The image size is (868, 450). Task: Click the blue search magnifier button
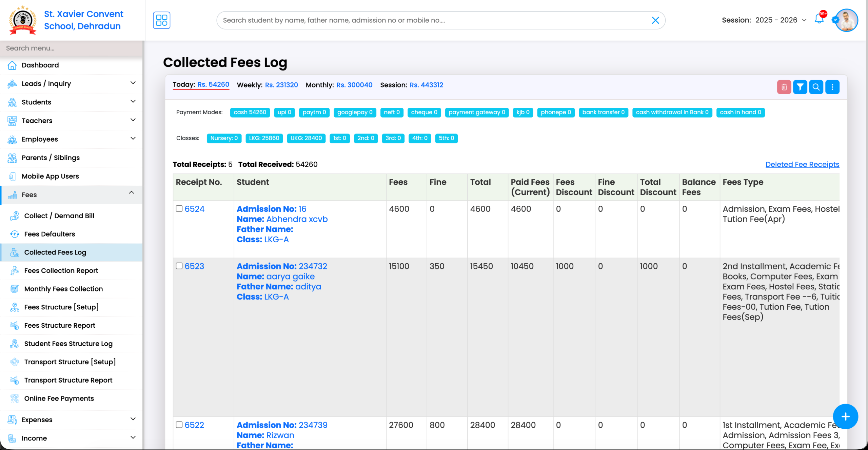pos(816,87)
